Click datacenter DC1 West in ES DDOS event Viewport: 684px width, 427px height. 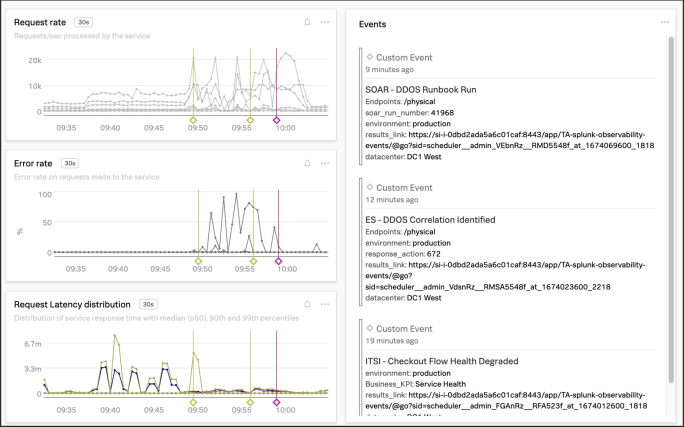click(424, 298)
